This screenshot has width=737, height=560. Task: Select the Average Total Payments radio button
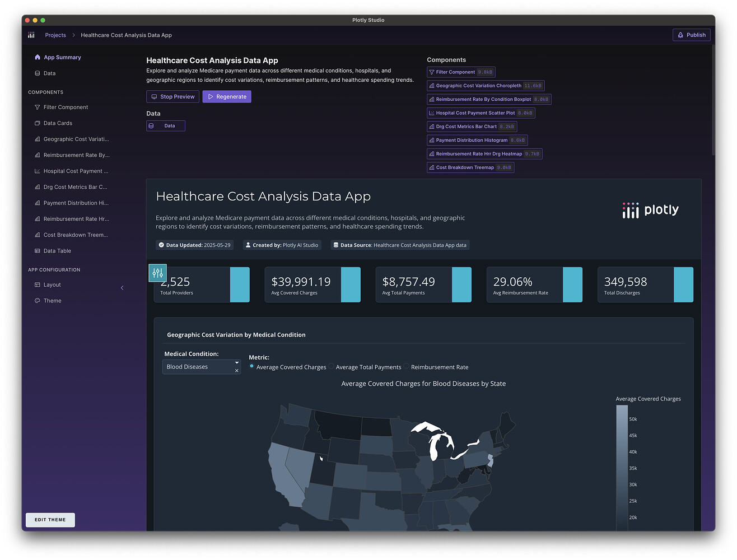click(x=333, y=367)
